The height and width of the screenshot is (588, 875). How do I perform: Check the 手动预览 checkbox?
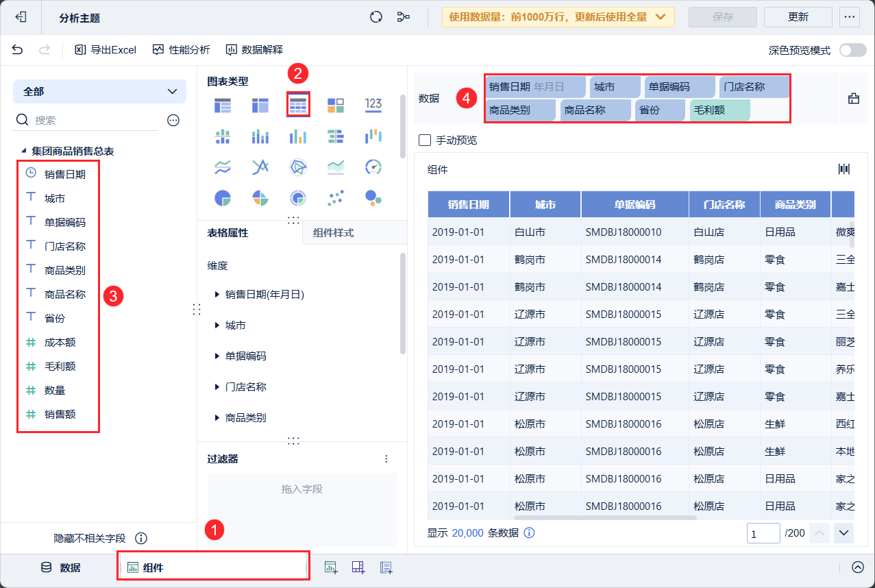point(425,140)
